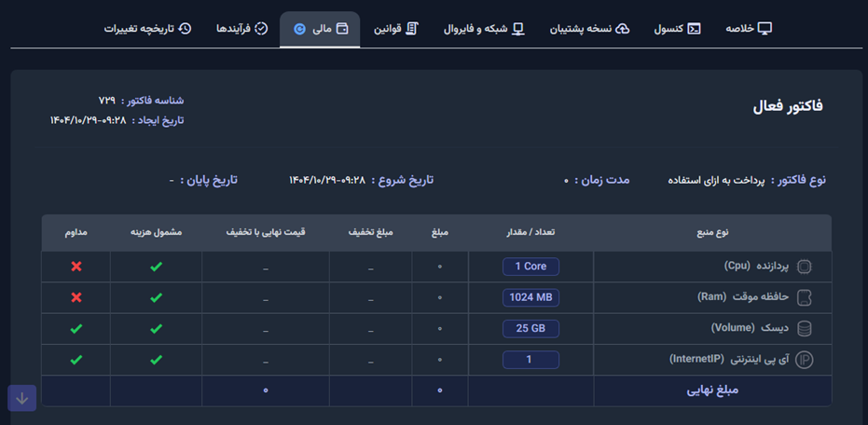Click the 1 Core quantity badge

tap(530, 267)
